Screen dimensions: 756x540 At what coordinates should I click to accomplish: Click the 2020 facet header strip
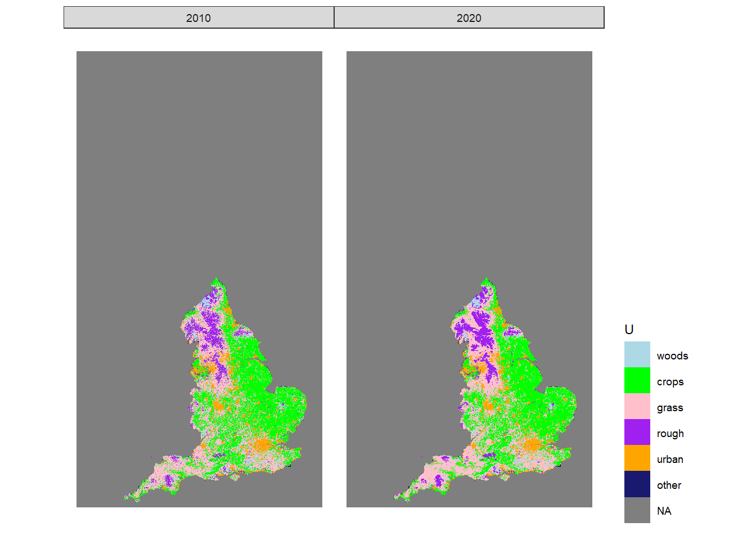point(469,17)
